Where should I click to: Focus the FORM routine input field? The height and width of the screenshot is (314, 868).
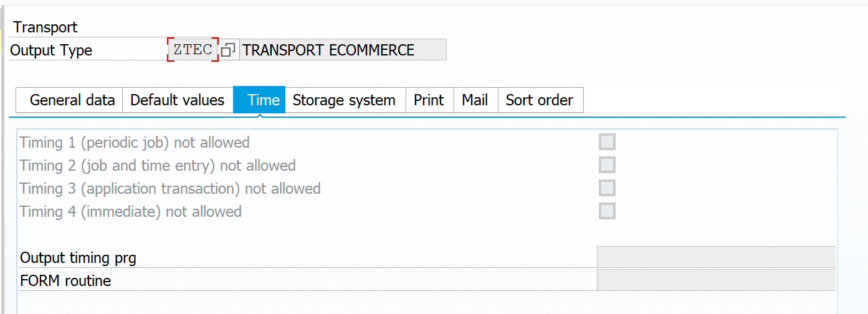point(715,280)
